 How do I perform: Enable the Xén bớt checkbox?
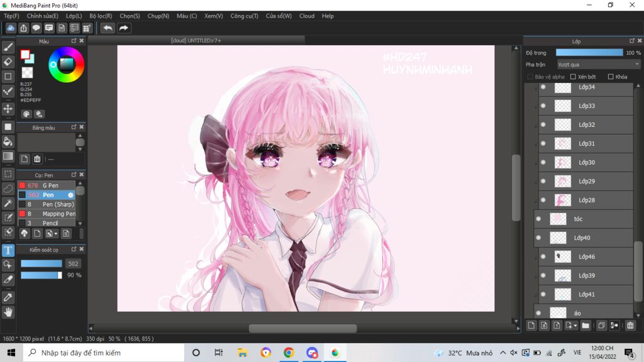(x=573, y=77)
